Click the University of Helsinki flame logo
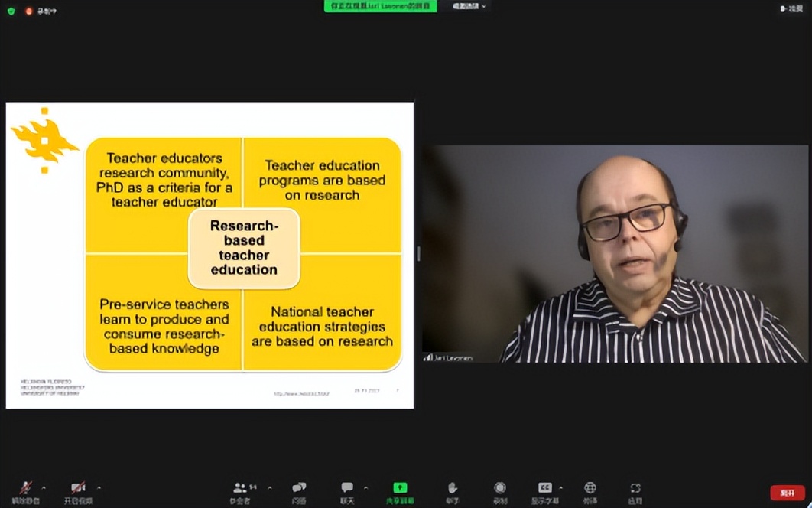The width and height of the screenshot is (812, 508). (44, 141)
